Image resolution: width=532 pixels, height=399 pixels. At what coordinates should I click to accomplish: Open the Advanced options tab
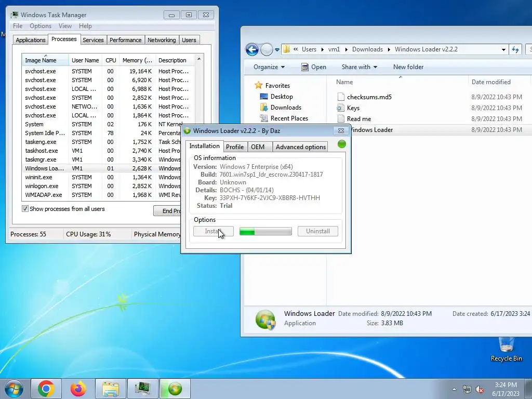(301, 147)
